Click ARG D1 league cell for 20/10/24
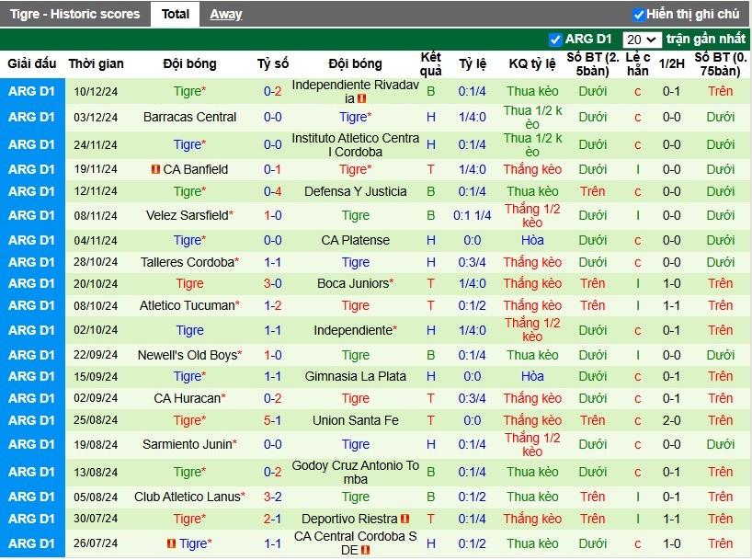The image size is (752, 560). click(x=31, y=283)
